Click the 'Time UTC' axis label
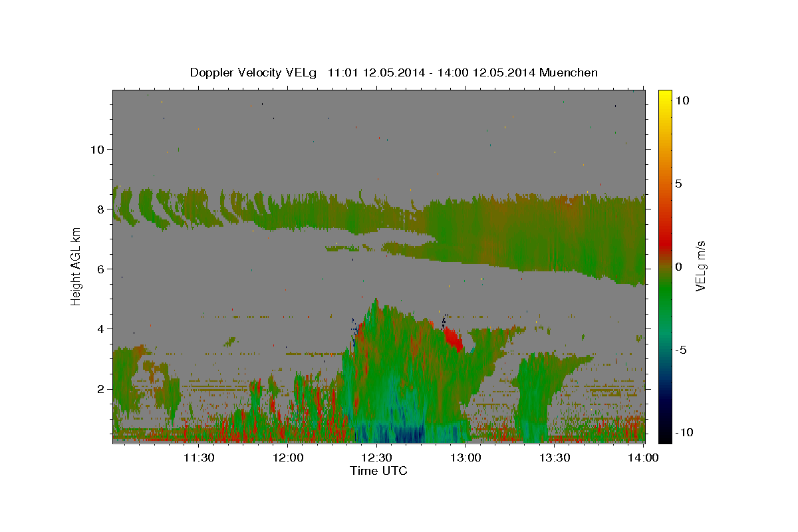This screenshot has width=798, height=532. coord(378,471)
